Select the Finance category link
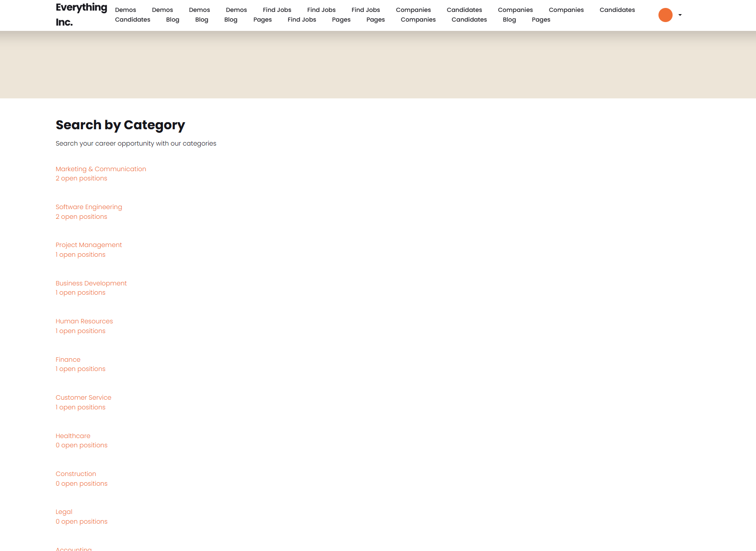 click(68, 360)
